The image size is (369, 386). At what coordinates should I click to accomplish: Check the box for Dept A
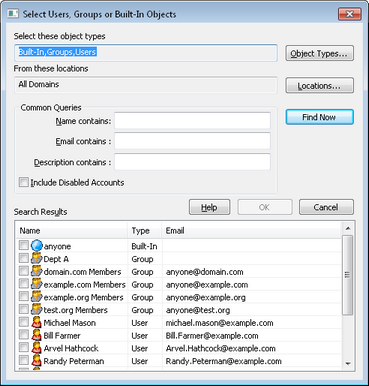[24, 258]
